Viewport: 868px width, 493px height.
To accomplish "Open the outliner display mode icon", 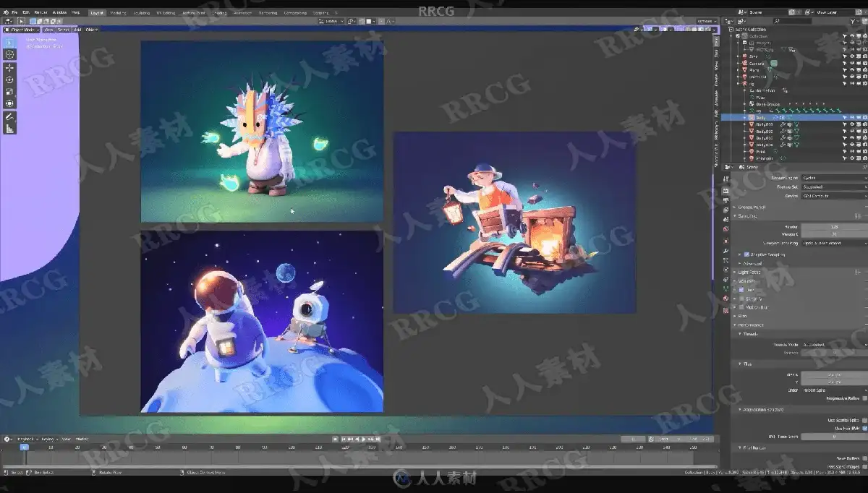I will pyautogui.click(x=741, y=21).
